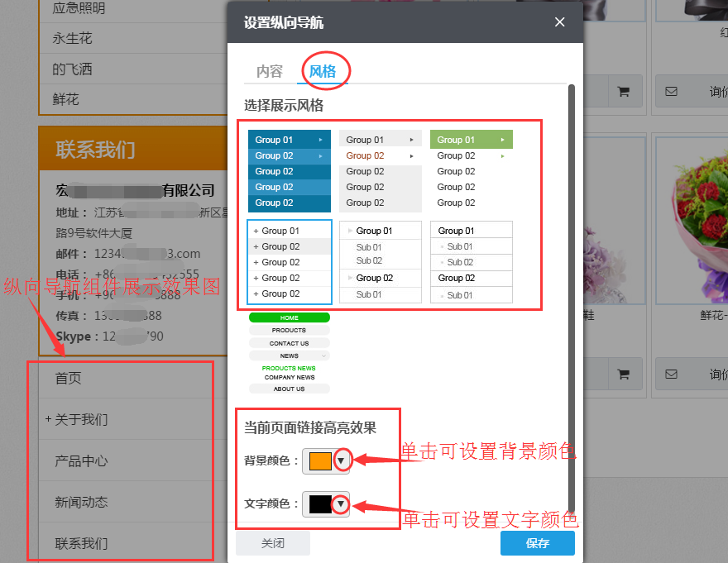Click the 保存 save button
The image size is (728, 563).
[x=537, y=542]
